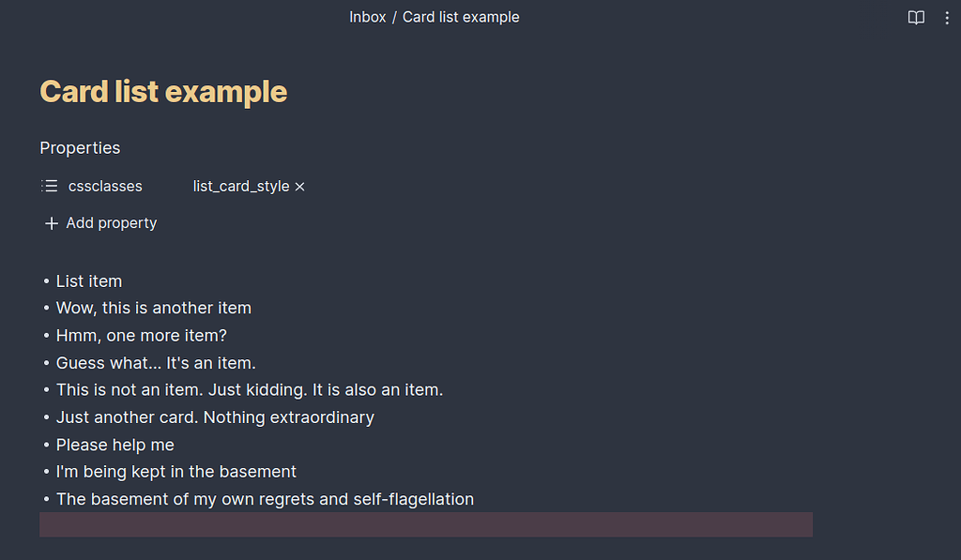Viewport: 961px width, 560px height.
Task: Place cursor in the List item line
Action: 88,280
